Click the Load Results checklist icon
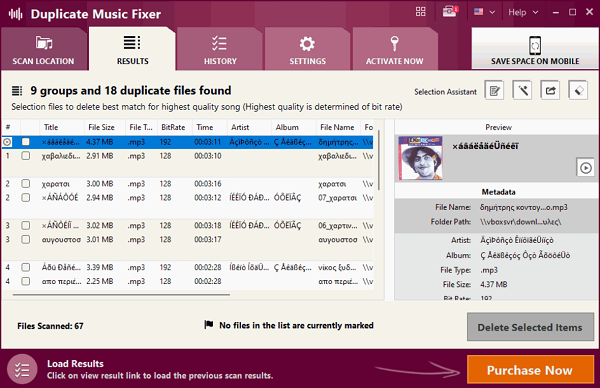 [22, 369]
